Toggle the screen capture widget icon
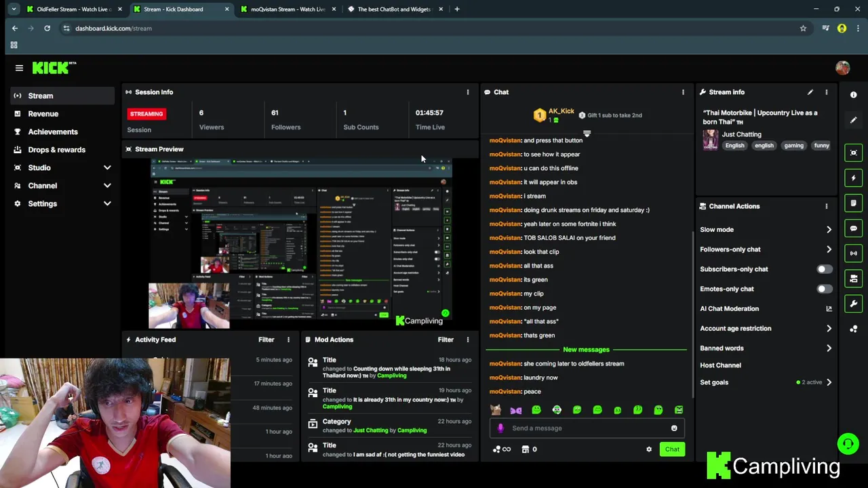This screenshot has height=488, width=868. 854,153
